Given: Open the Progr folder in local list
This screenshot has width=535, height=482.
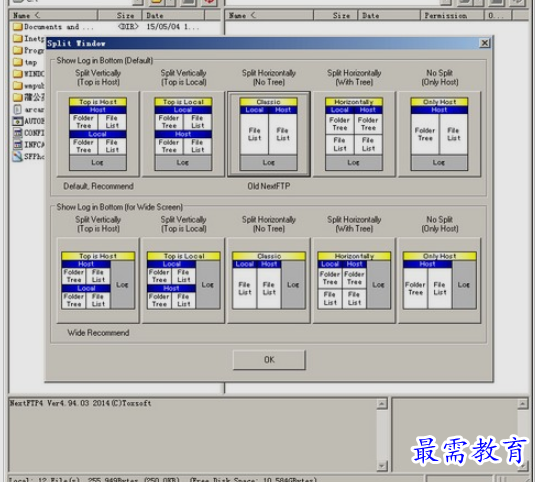Looking at the screenshot, I should 29,50.
